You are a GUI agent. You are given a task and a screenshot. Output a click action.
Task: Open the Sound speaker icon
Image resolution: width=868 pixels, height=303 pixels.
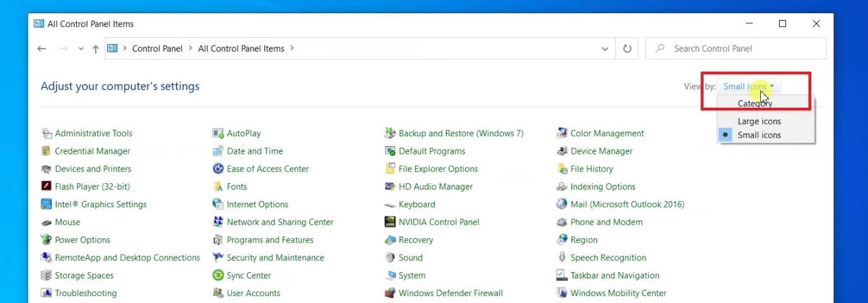[x=390, y=258]
